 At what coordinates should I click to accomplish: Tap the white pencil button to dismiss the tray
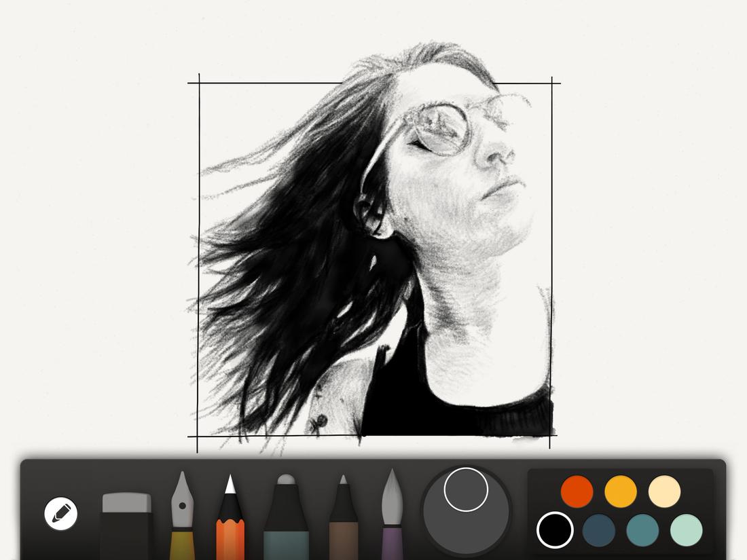click(x=60, y=512)
